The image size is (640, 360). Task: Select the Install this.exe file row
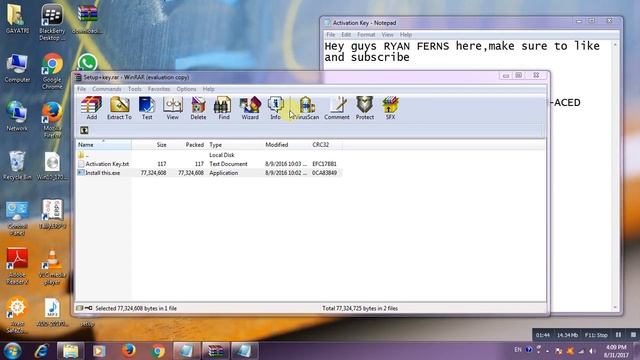(209, 173)
